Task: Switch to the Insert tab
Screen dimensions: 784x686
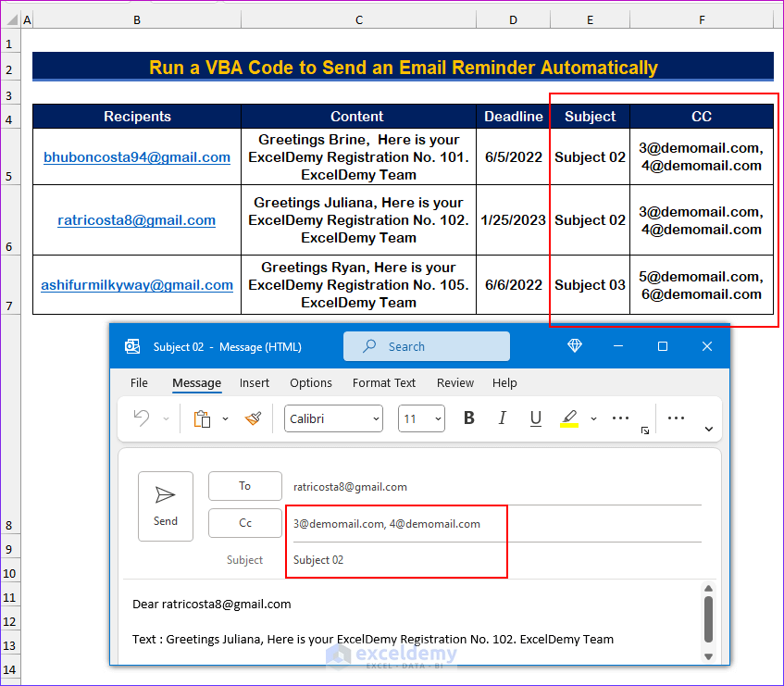Action: (x=254, y=383)
